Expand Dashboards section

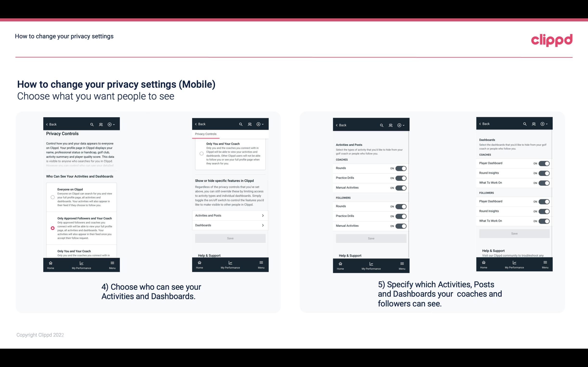[x=230, y=225]
